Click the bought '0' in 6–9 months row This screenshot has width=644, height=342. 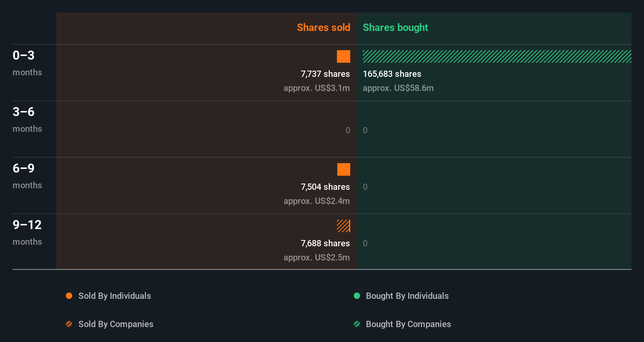pyautogui.click(x=365, y=187)
